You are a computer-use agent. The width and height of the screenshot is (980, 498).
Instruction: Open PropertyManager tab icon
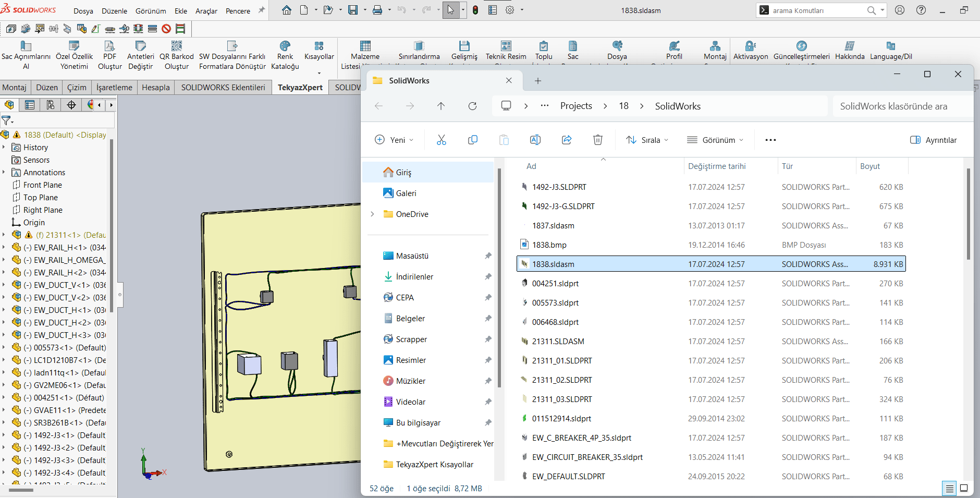(30, 105)
